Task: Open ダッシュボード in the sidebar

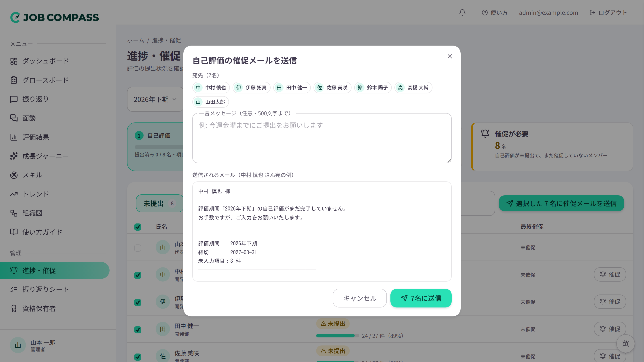Action: 55,61
